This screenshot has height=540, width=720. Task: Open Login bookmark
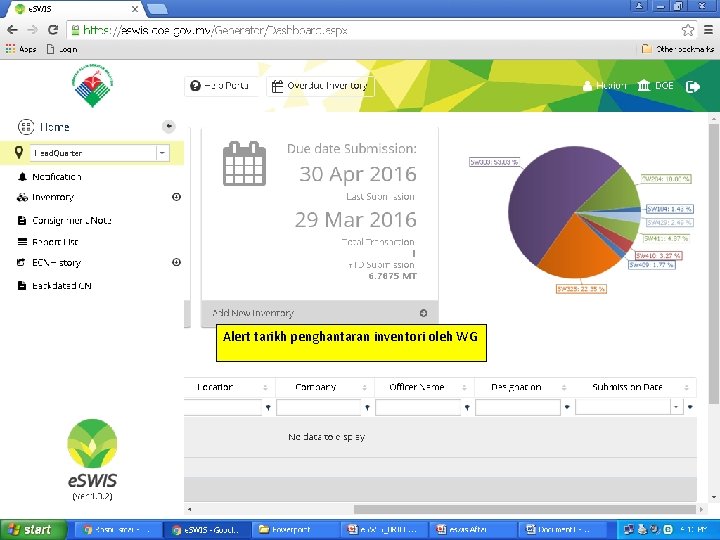(62, 49)
